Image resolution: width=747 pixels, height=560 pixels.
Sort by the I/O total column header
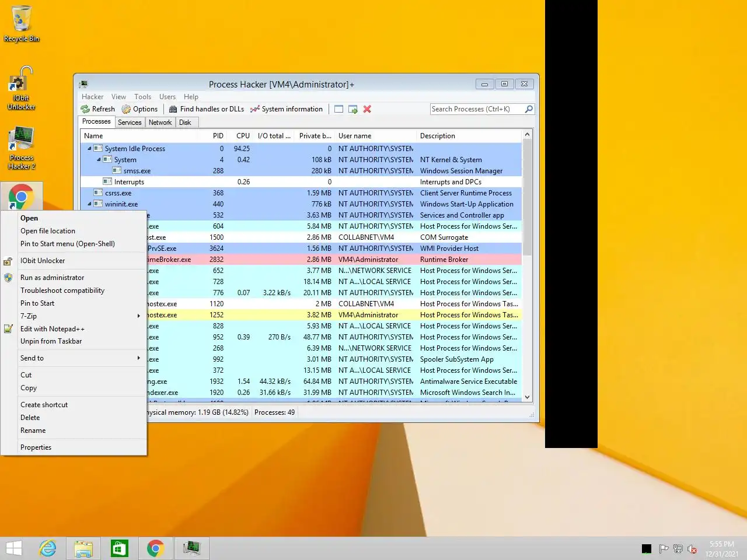[x=274, y=136]
